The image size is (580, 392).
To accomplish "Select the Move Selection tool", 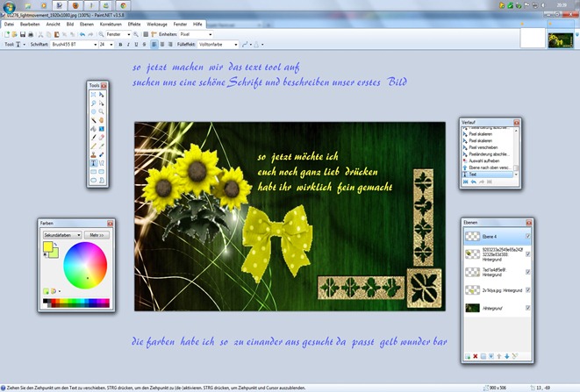I will 102,103.
